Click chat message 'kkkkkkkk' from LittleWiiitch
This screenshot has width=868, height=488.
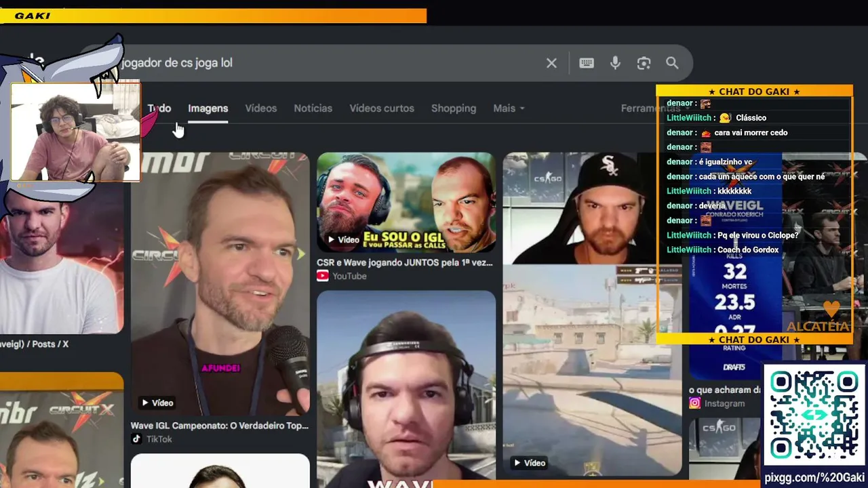tap(734, 191)
